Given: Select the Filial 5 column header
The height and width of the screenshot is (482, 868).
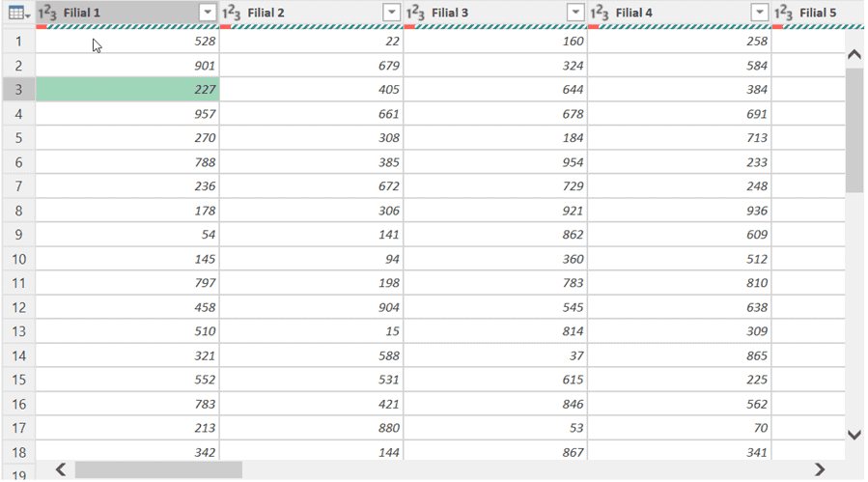Looking at the screenshot, I should (818, 13).
